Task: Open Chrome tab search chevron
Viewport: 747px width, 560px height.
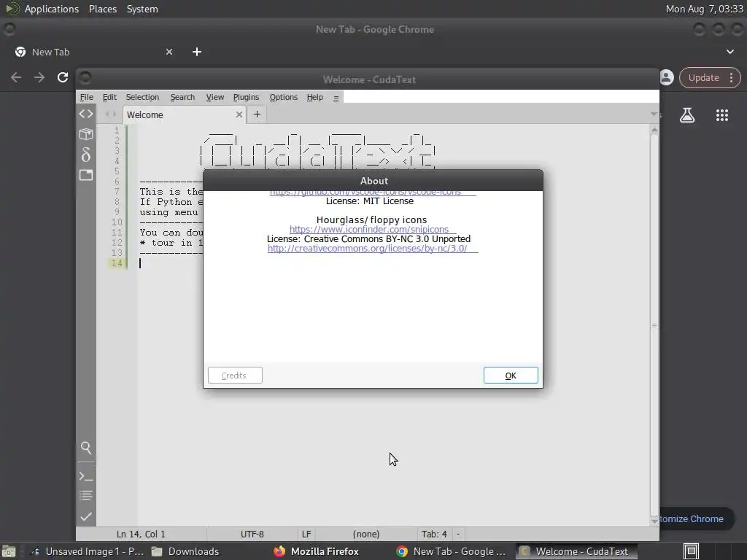Action: click(x=729, y=52)
